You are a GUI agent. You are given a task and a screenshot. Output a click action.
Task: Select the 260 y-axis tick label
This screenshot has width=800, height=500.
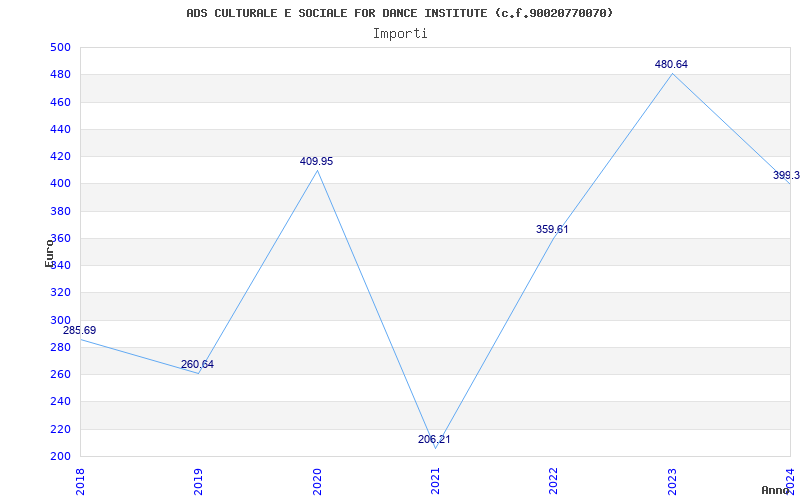coord(60,374)
